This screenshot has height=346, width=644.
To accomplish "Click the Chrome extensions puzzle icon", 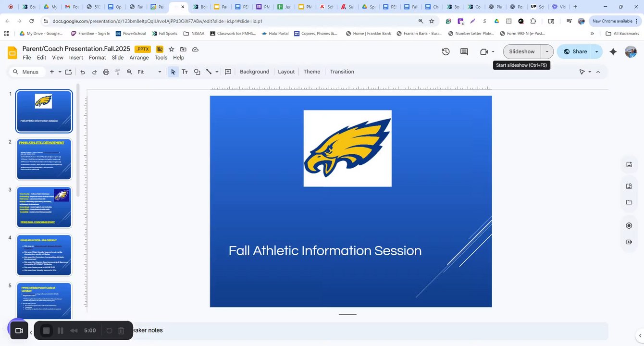I will tap(533, 21).
